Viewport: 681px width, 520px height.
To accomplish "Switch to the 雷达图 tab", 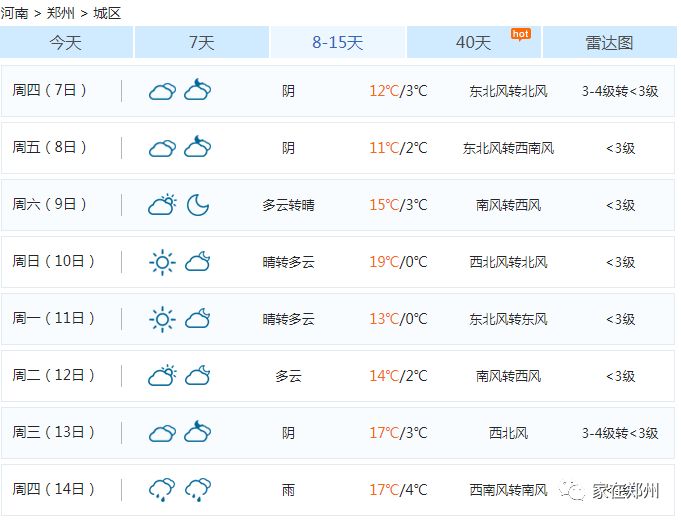I will click(609, 42).
